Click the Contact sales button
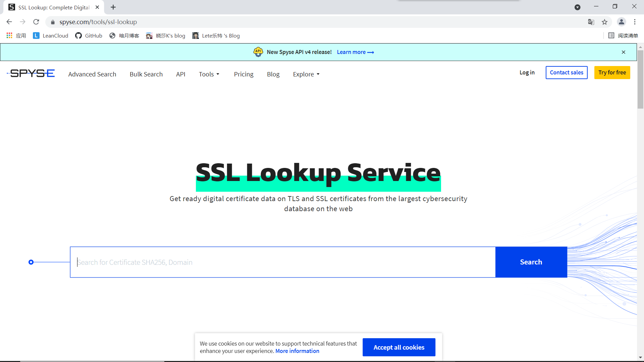This screenshot has width=644, height=362. tap(567, 72)
